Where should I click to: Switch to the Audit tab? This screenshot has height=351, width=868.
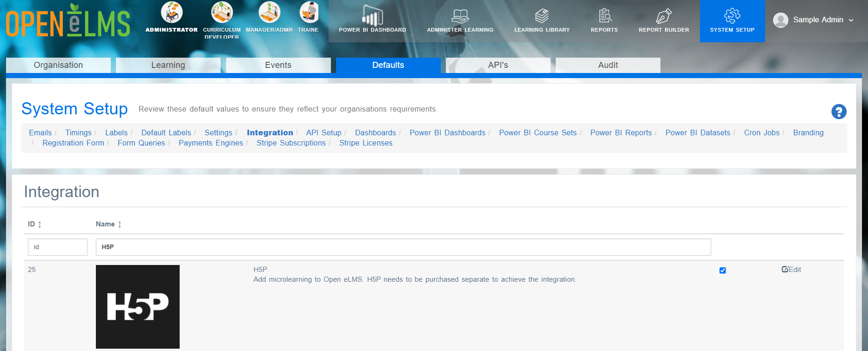608,65
